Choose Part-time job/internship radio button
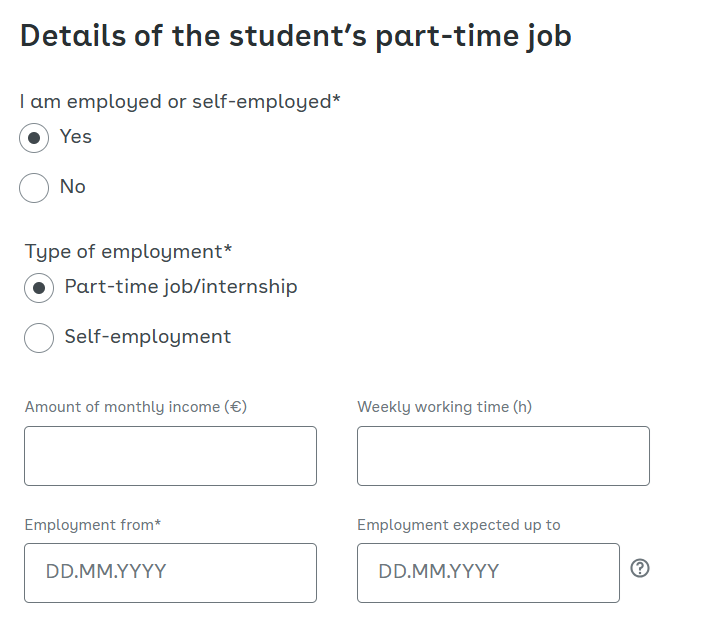The image size is (722, 637). click(x=39, y=288)
